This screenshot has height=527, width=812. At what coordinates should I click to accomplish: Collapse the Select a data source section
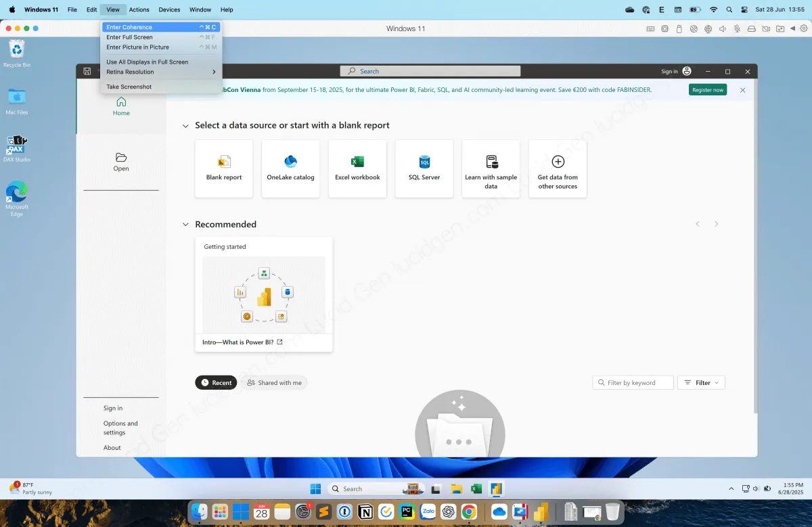[x=185, y=126]
